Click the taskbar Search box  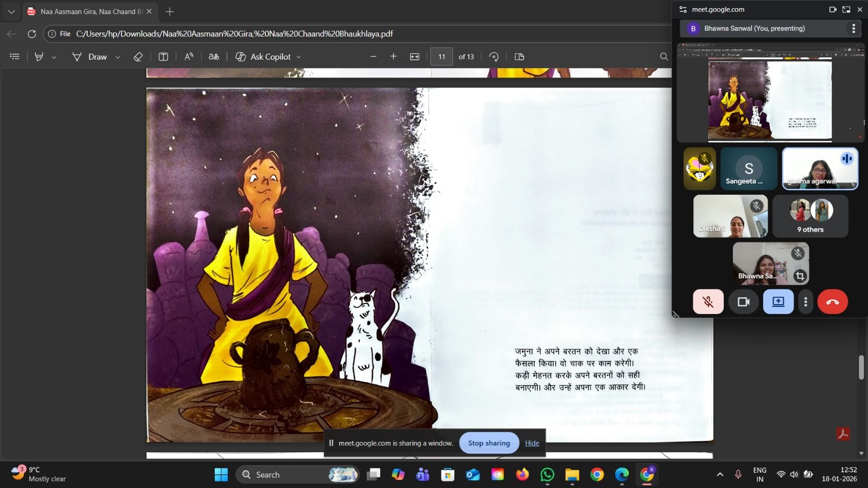click(297, 474)
